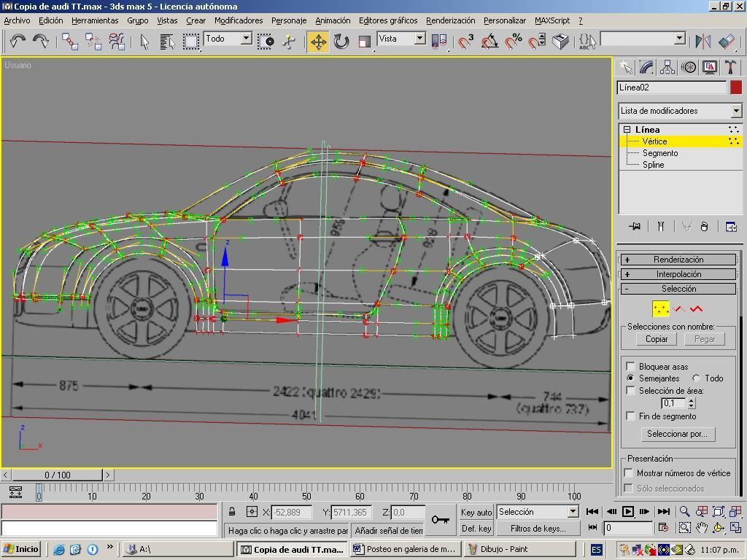Open the Modificadores menu
The image size is (747, 560).
click(239, 20)
